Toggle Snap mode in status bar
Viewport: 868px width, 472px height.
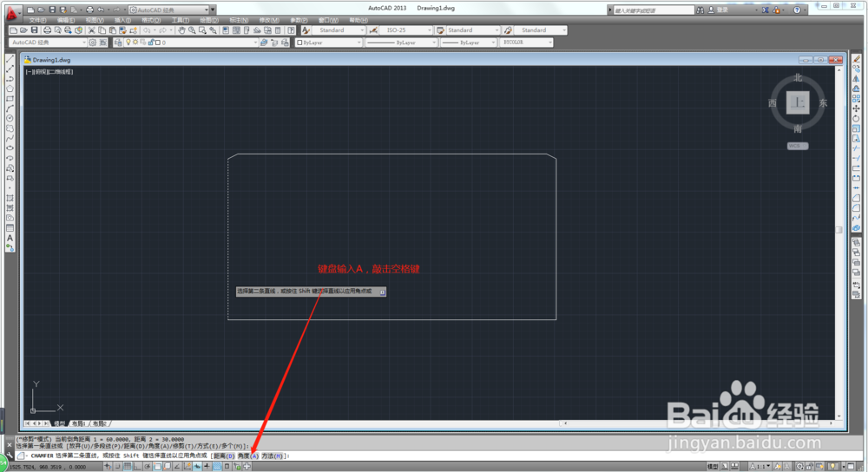[x=117, y=467]
